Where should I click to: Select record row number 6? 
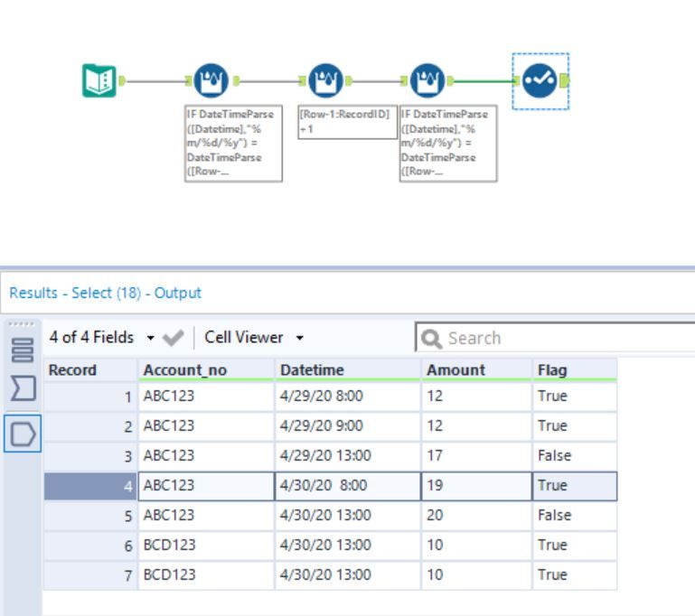click(x=90, y=546)
